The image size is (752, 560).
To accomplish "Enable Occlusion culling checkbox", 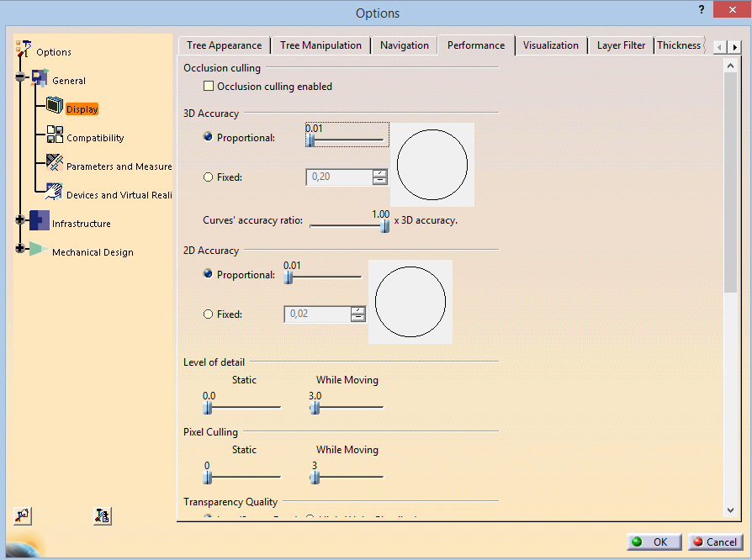I will coord(208,86).
